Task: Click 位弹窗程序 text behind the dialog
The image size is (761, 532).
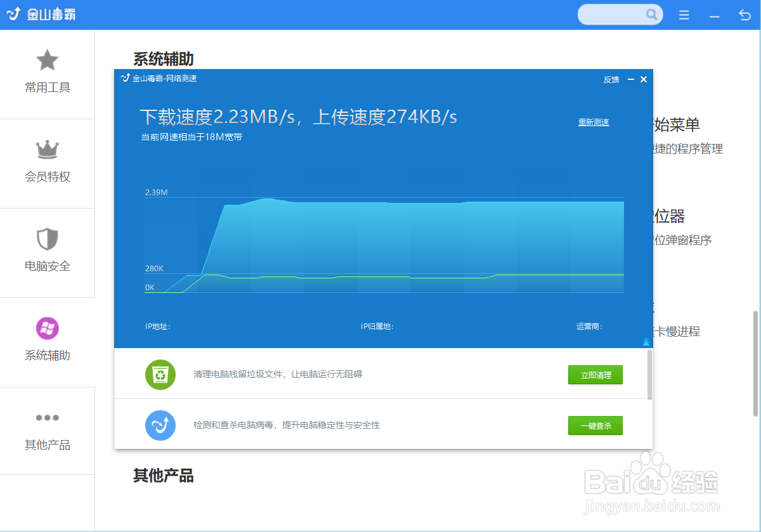Action: pyautogui.click(x=682, y=240)
